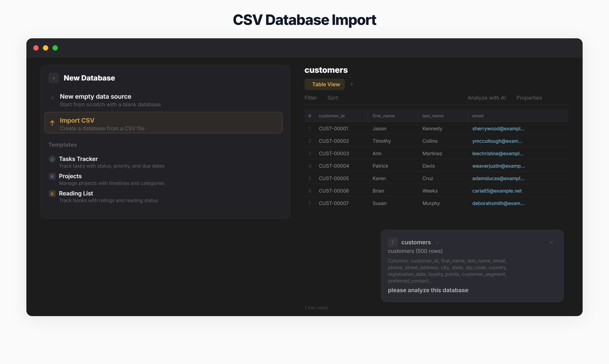Click the T icon in the customers card

coord(392,242)
